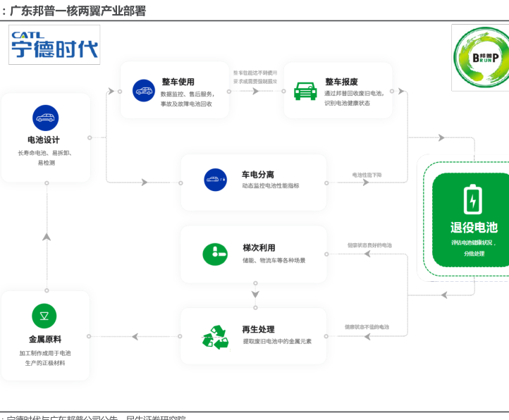The image size is (509, 420).
Task: Click the 退役电池 title in green box
Action: [x=474, y=228]
